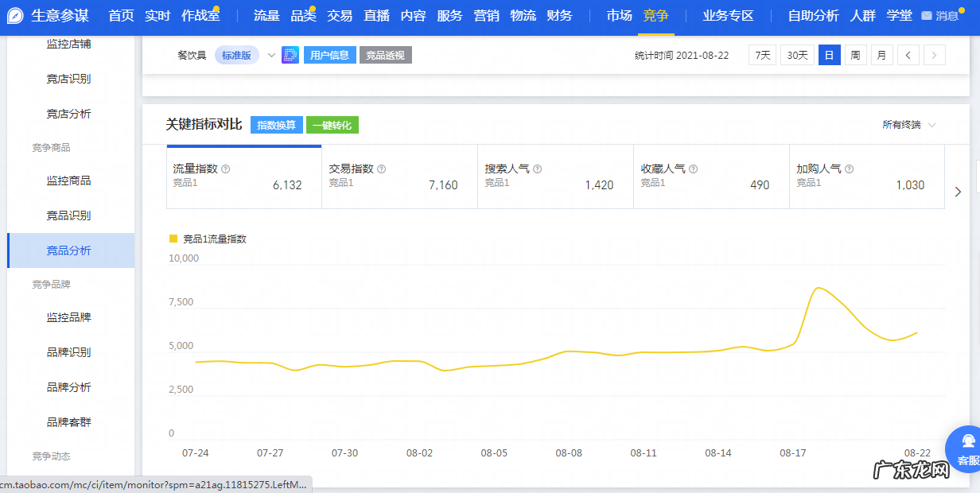Image resolution: width=980 pixels, height=493 pixels.
Task: Select 市场 in the top navigation
Action: (x=620, y=15)
